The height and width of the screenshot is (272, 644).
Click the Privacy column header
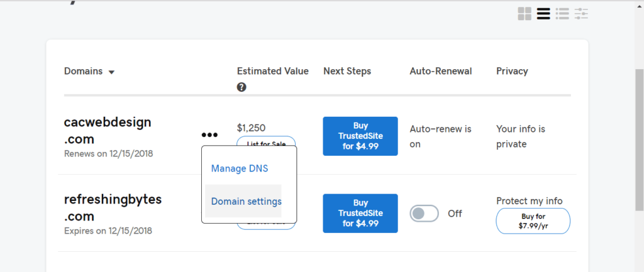click(x=512, y=71)
